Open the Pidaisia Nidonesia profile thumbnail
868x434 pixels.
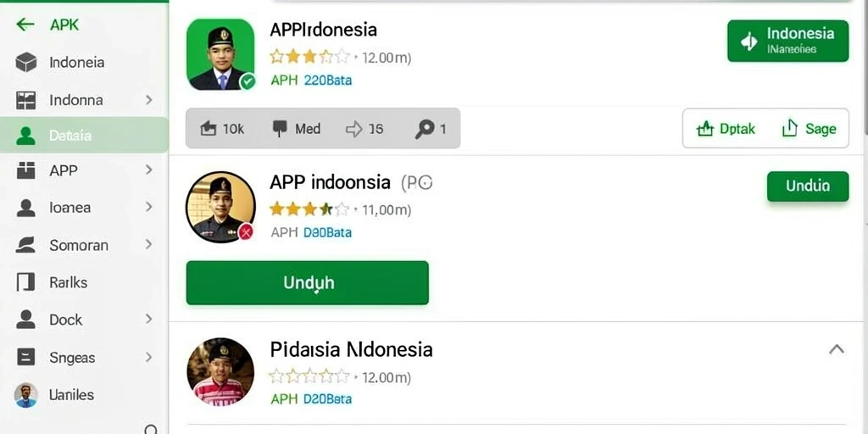(220, 371)
